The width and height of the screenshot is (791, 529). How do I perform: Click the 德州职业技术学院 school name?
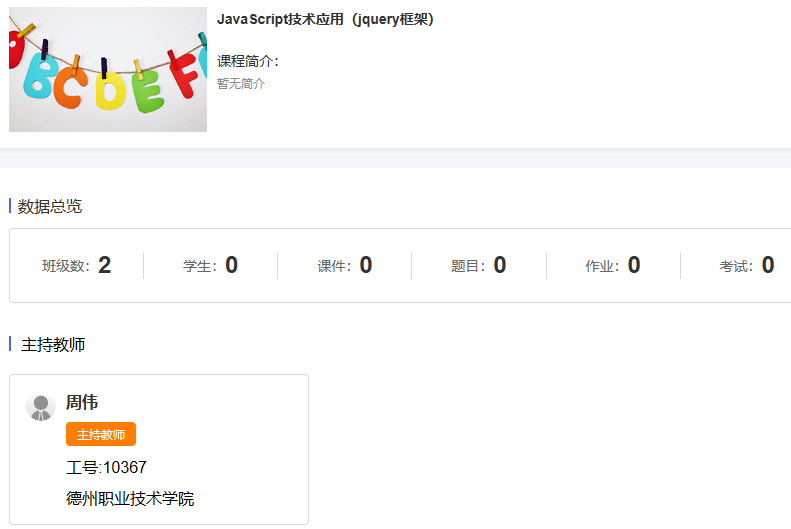(x=130, y=499)
